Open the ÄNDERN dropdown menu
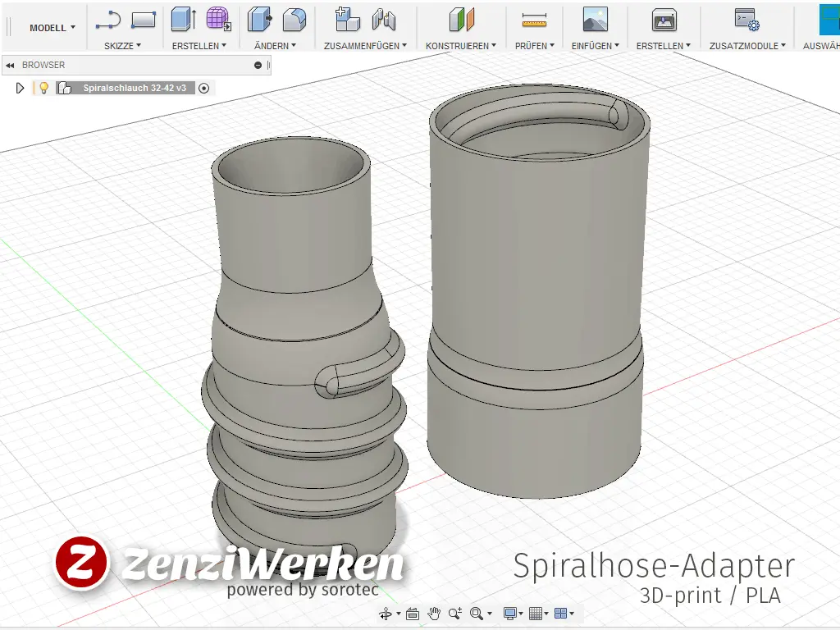This screenshot has height=630, width=840. (275, 46)
